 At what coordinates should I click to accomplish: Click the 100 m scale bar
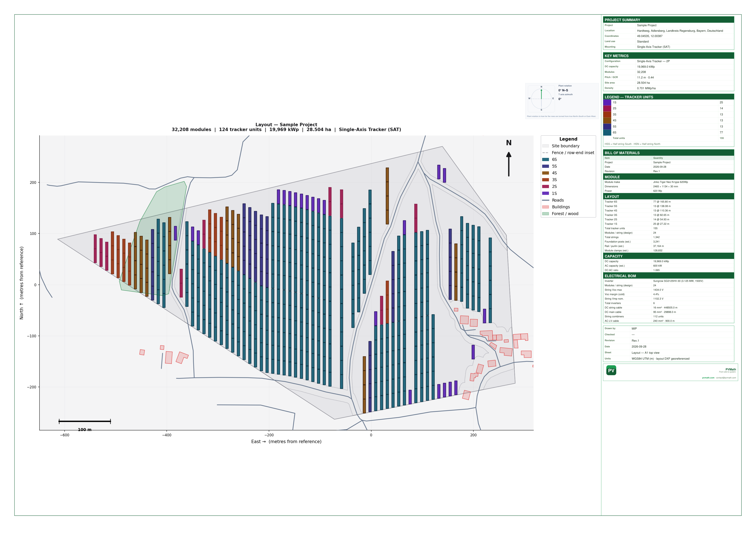click(x=85, y=421)
